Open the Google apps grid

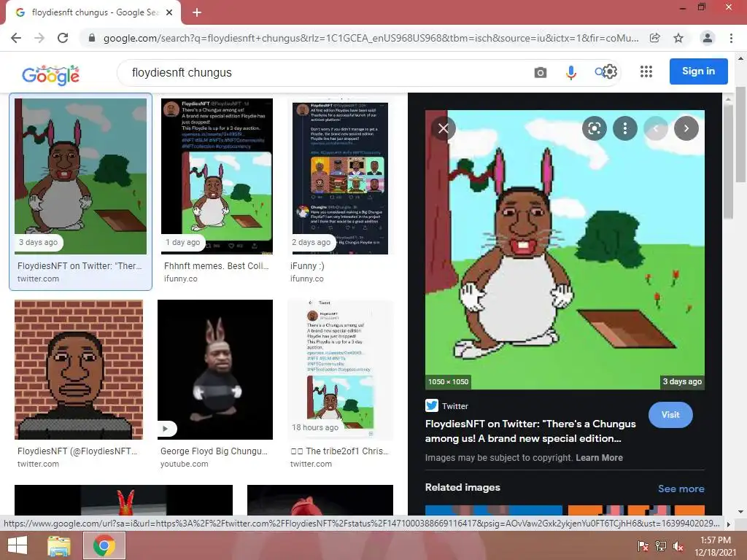646,71
